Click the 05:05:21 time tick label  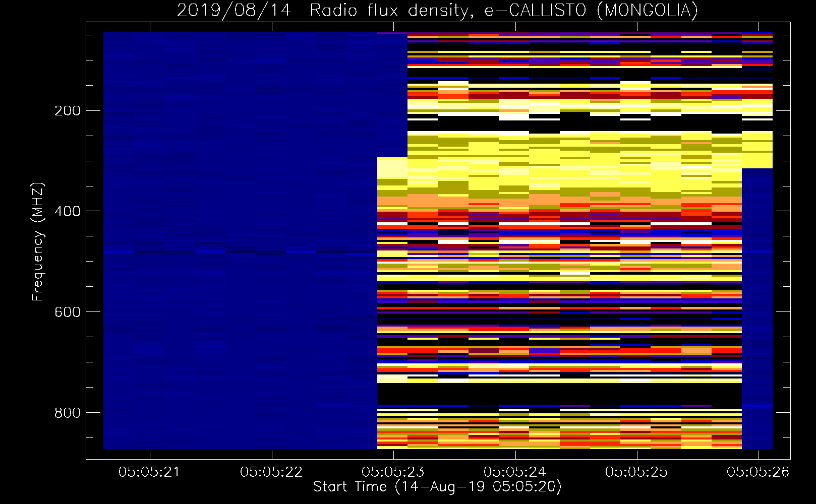(149, 472)
